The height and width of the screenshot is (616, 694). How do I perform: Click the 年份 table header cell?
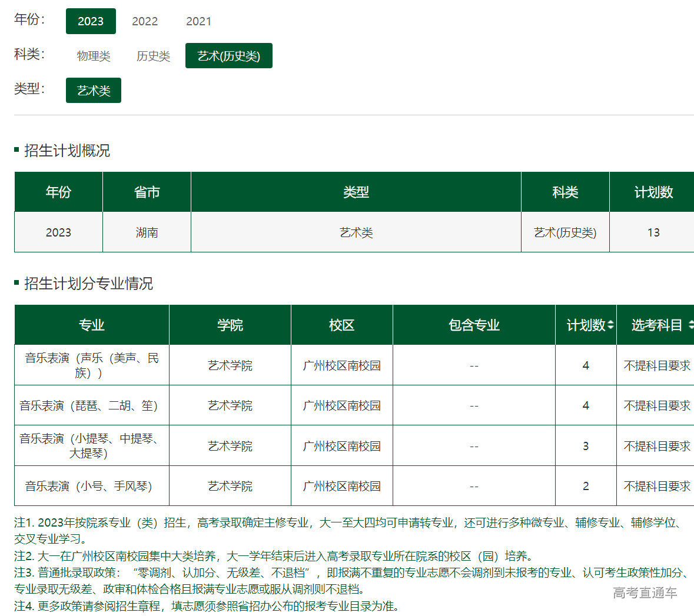[x=58, y=191]
